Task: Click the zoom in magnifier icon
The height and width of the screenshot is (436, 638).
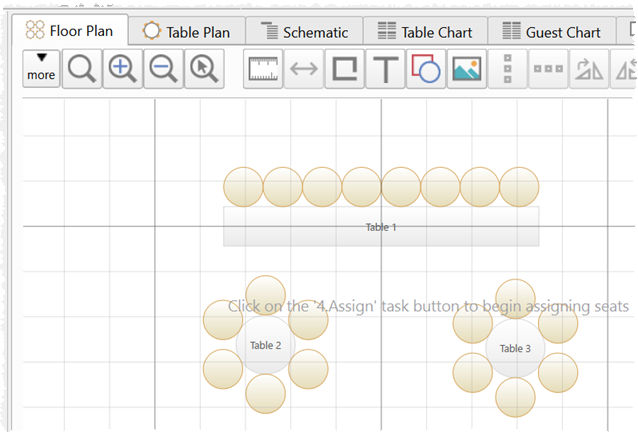Action: [123, 69]
